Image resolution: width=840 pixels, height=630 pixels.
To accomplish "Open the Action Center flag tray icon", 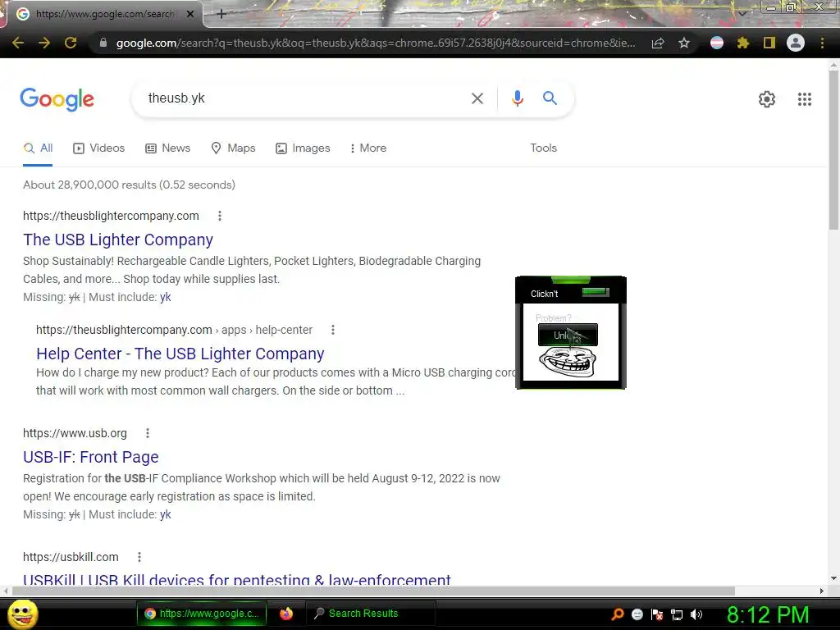I will coord(657,614).
